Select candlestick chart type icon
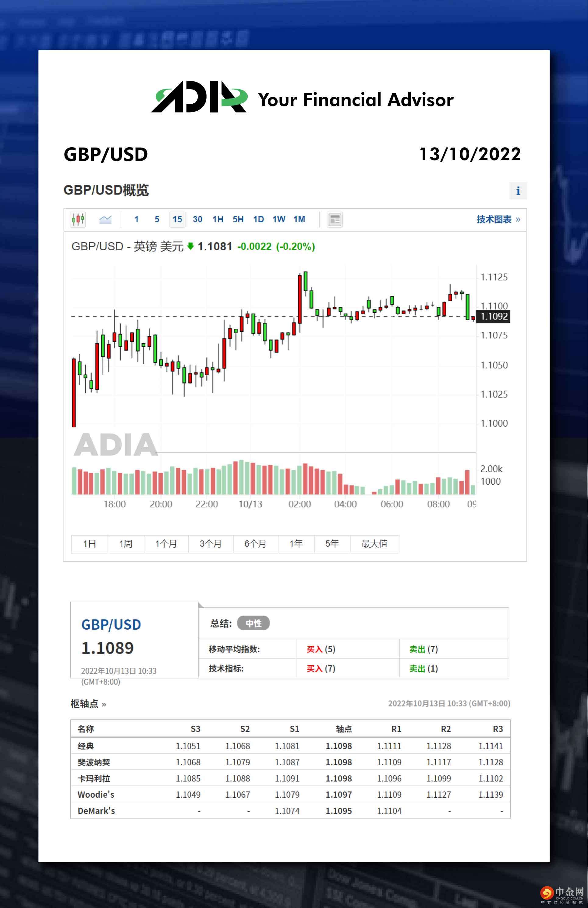588x908 pixels. (78, 219)
